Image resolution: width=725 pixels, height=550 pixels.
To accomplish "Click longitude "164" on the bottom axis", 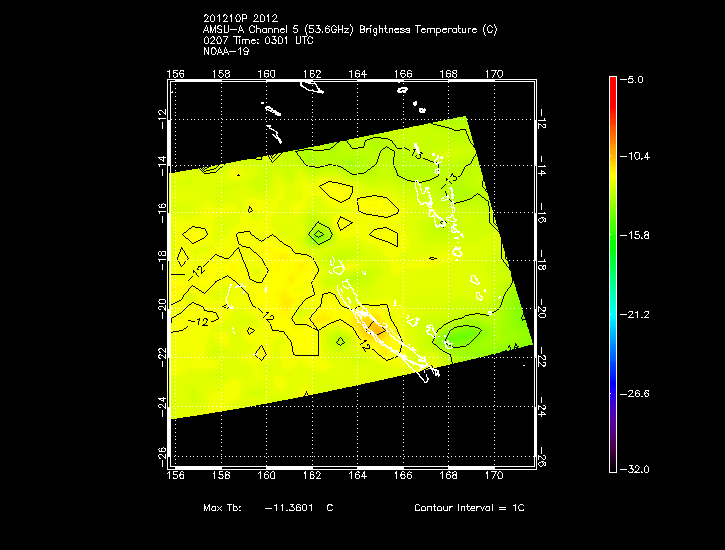I will point(357,475).
